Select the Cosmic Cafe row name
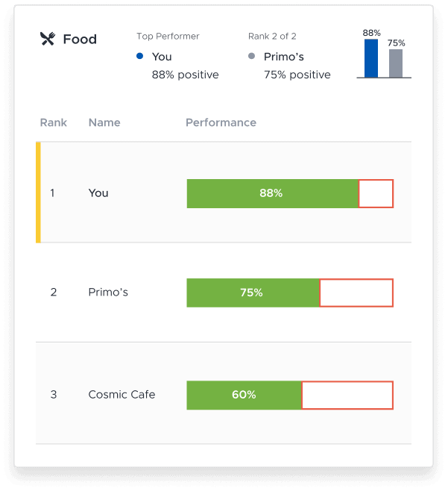This screenshot has width=448, height=491. (x=122, y=394)
